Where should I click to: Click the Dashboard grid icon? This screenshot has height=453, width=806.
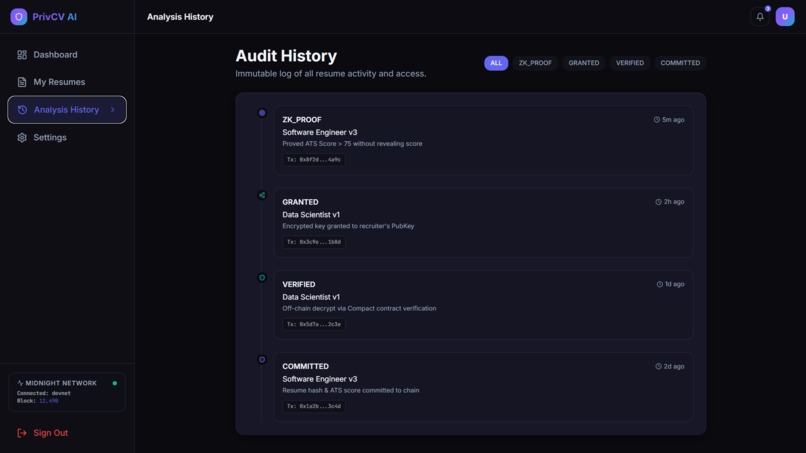pyautogui.click(x=22, y=55)
